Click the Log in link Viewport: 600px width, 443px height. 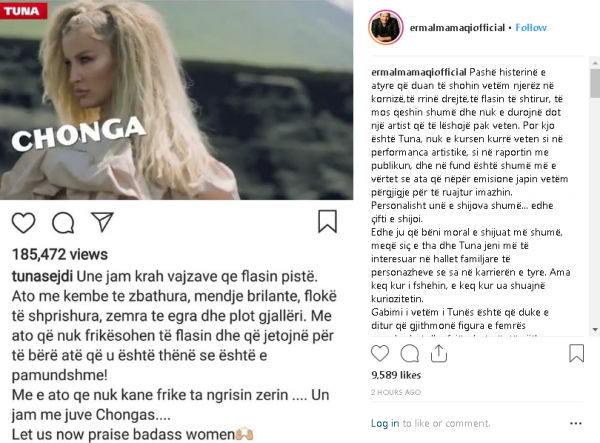(385, 423)
